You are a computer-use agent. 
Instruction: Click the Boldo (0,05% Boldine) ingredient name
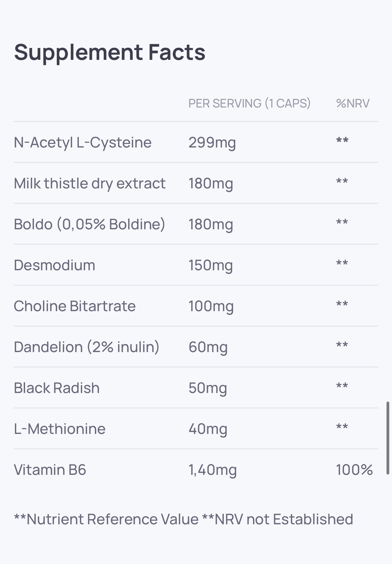point(89,224)
